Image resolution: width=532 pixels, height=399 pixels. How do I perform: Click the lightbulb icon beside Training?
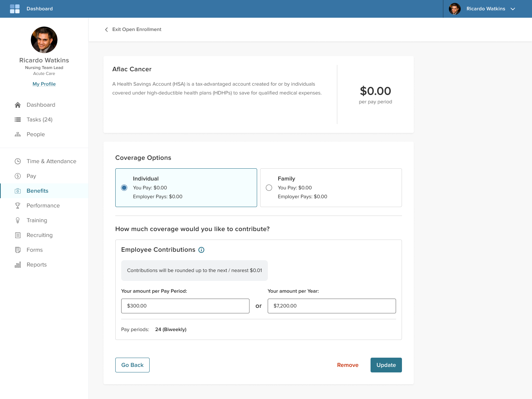click(18, 220)
